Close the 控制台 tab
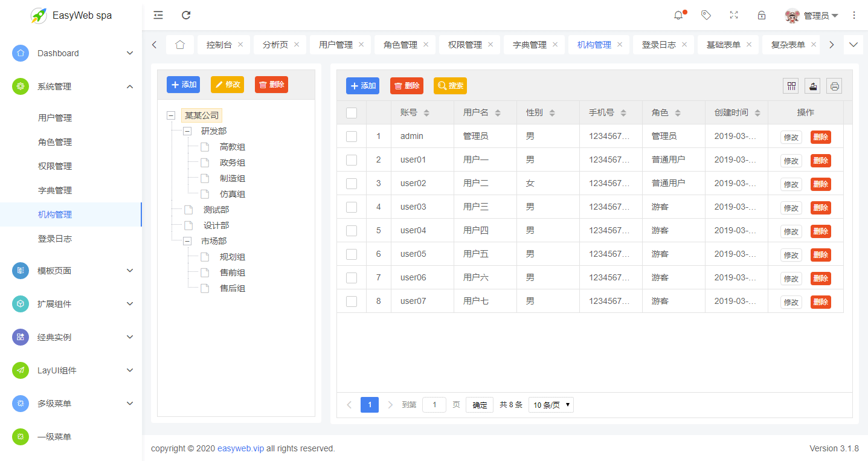Screen dimensions: 868x461 [x=240, y=45]
